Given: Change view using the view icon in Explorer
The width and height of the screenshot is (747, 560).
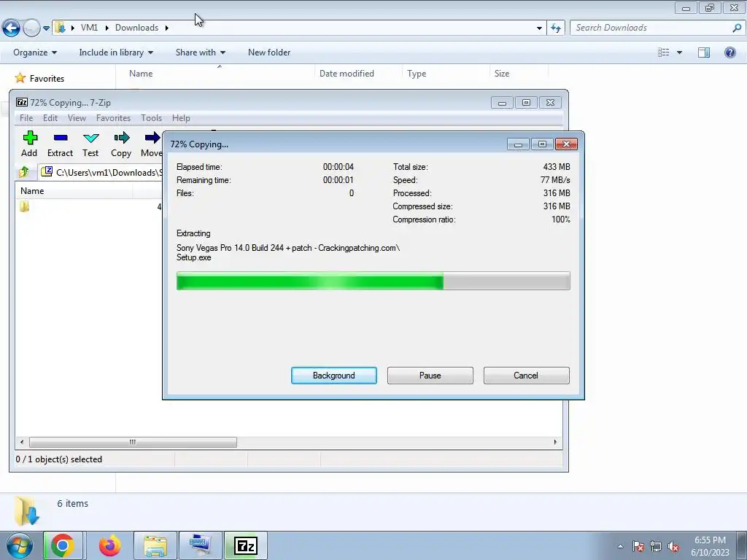Looking at the screenshot, I should pos(663,52).
